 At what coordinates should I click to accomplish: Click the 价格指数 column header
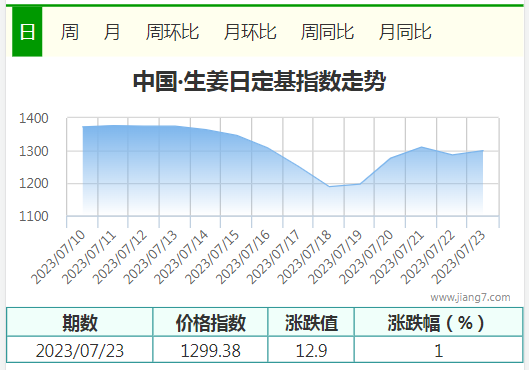pos(211,322)
